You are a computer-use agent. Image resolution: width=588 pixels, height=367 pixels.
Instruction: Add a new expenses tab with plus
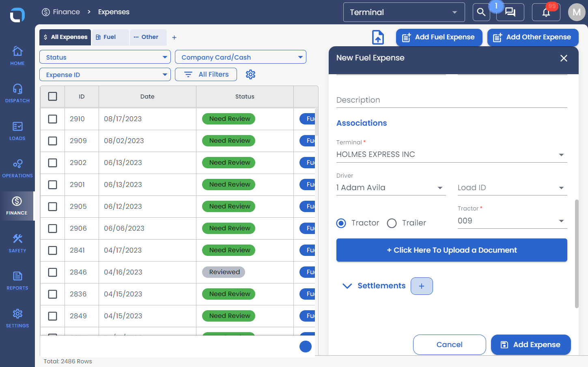click(x=174, y=37)
